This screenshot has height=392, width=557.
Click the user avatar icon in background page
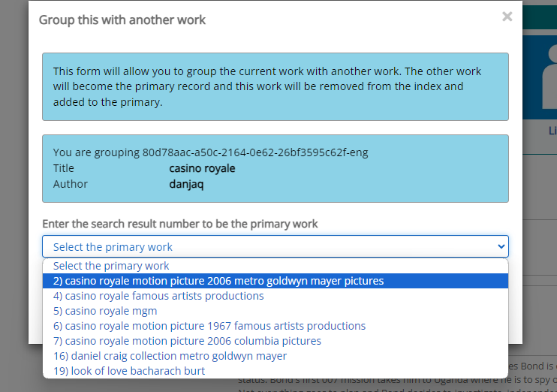point(550,77)
